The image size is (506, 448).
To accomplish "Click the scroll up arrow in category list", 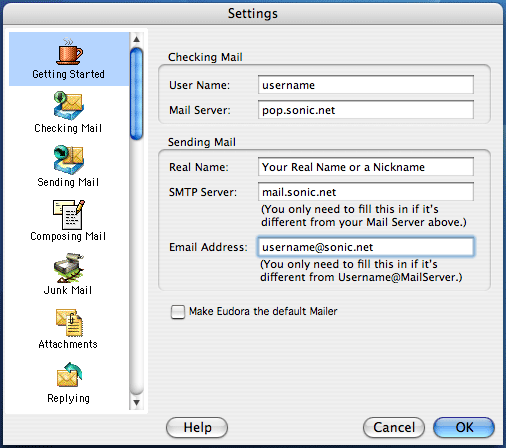I will [x=136, y=39].
